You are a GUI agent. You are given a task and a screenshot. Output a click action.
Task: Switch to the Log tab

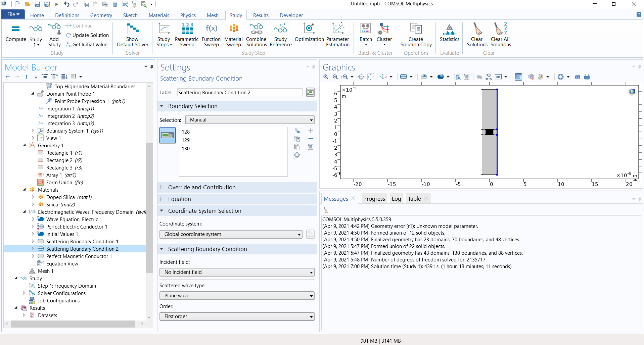pyautogui.click(x=396, y=199)
